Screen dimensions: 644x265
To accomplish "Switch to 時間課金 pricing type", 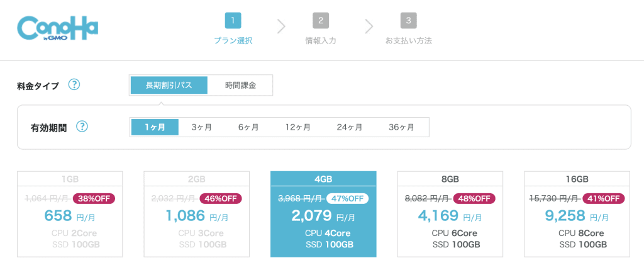I will (240, 86).
